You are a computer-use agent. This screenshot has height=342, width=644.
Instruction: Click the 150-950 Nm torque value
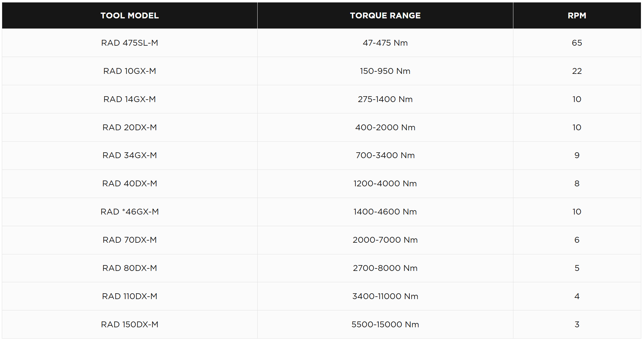click(x=385, y=71)
